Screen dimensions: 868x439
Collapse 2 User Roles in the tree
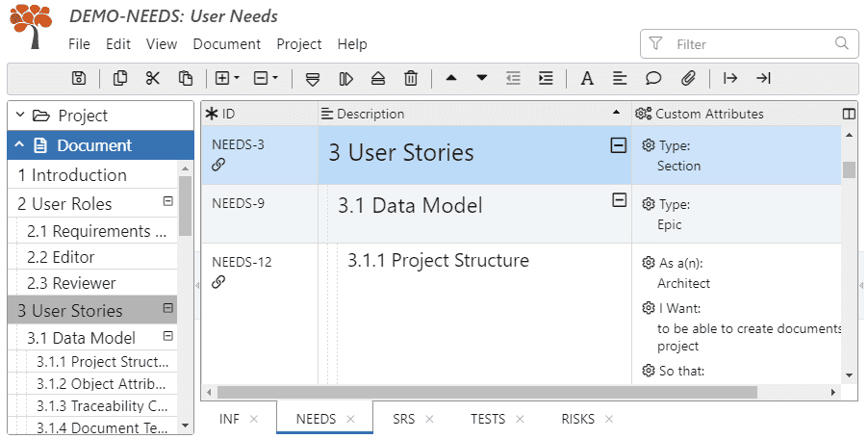click(168, 202)
